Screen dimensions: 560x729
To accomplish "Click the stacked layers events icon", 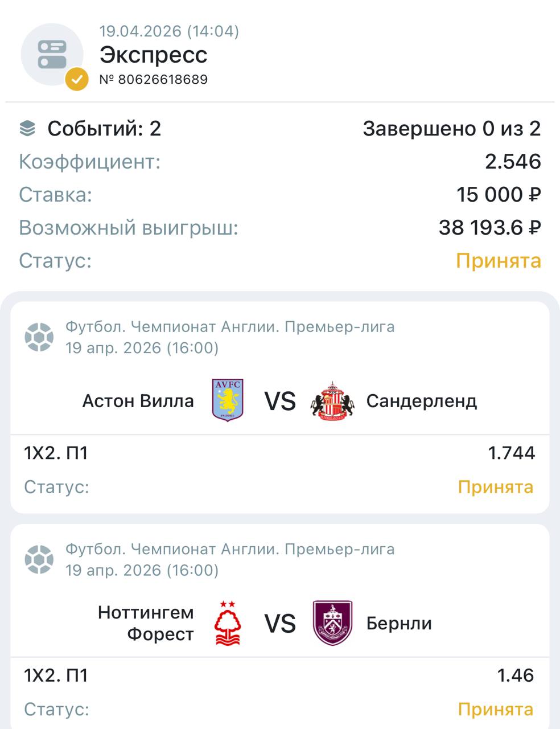I will coord(27,129).
